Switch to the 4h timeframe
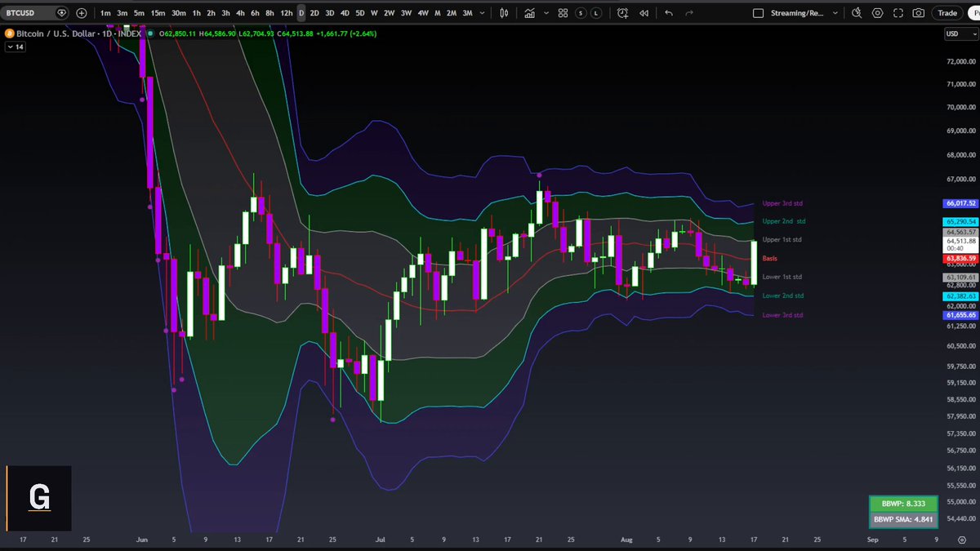 pos(240,13)
